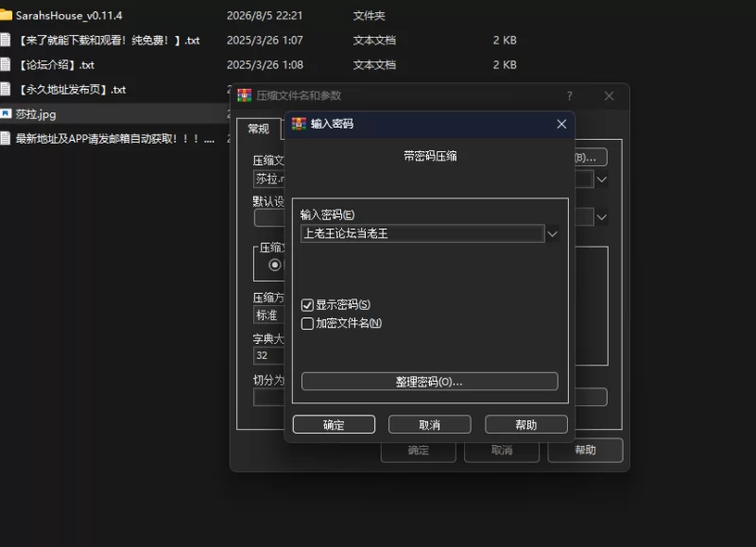Viewport: 756px width, 547px height.
Task: Select file 最新地址及APP请发邮箱自动获取
Action: point(114,139)
